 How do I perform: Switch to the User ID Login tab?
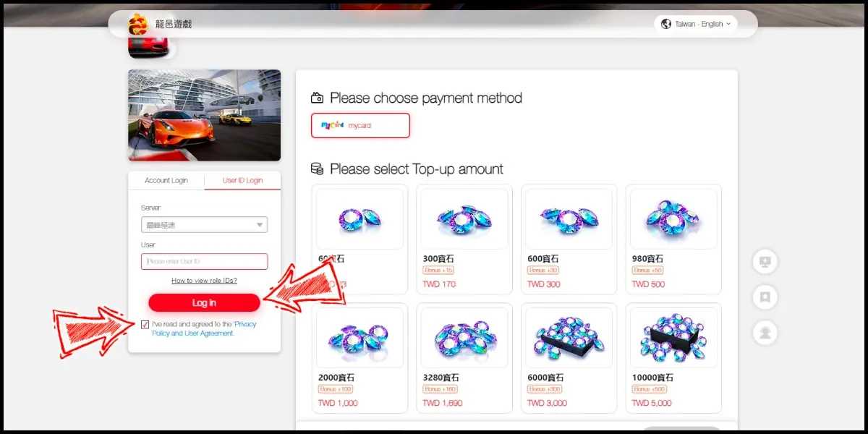coord(242,180)
